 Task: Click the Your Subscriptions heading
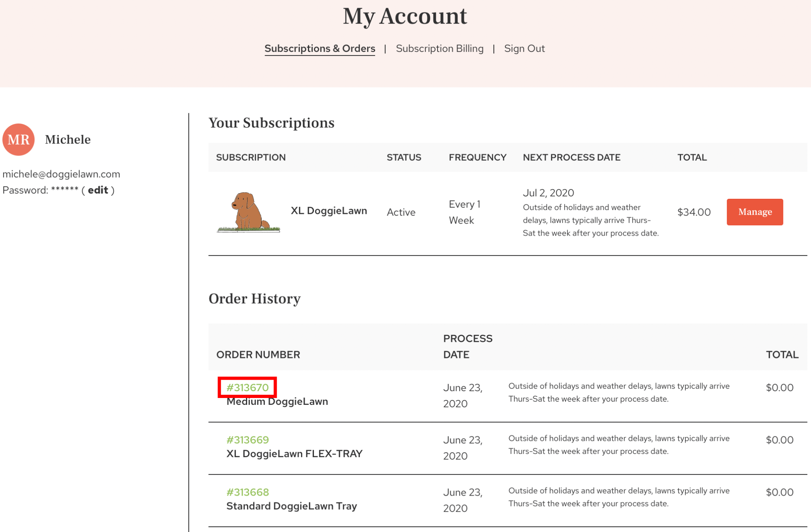[271, 123]
